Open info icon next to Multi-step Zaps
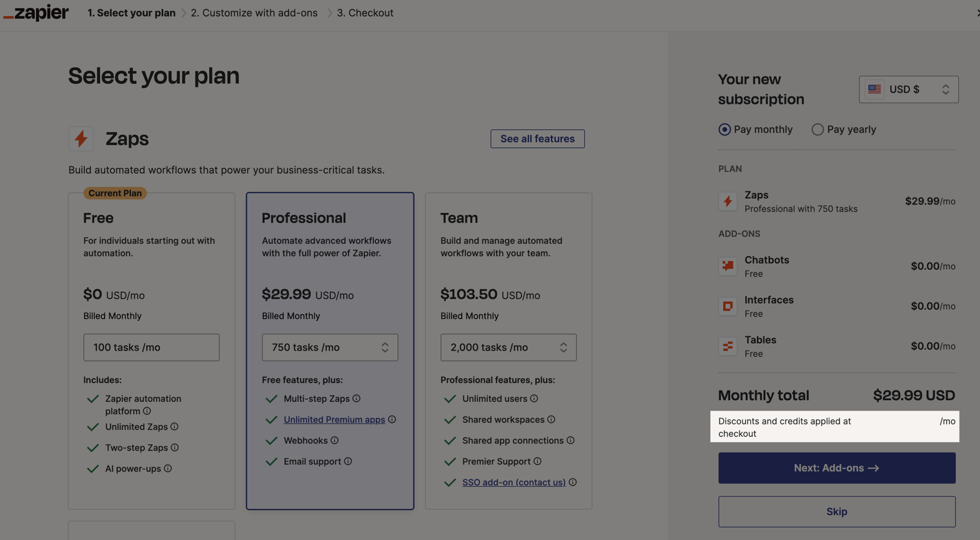980x540 pixels. point(357,399)
